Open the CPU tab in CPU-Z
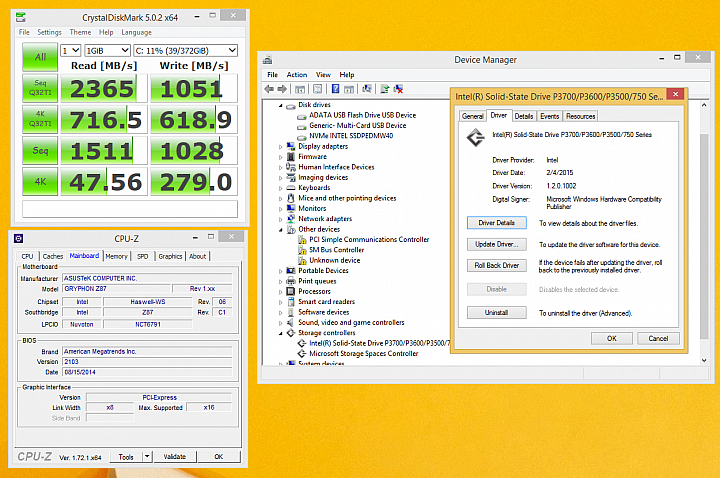720x478 pixels. click(x=28, y=256)
